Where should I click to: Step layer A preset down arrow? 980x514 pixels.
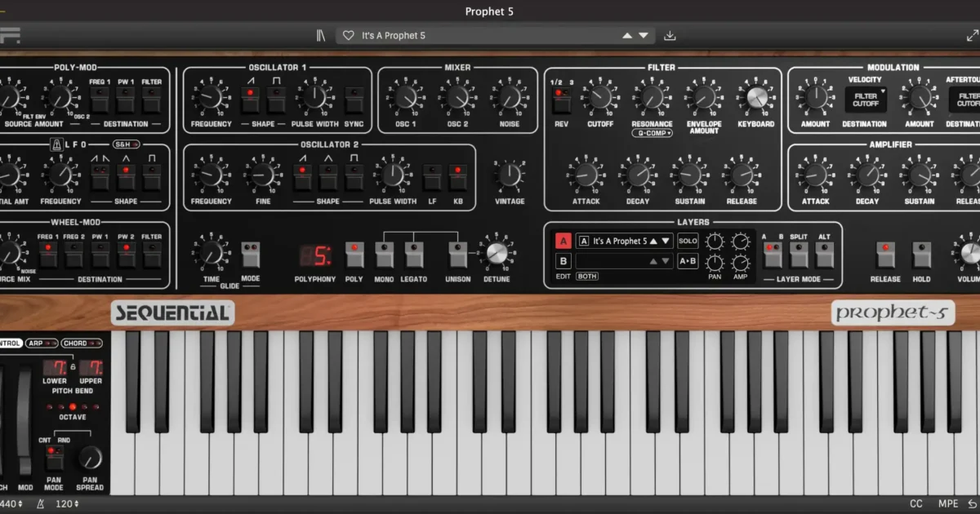point(666,241)
